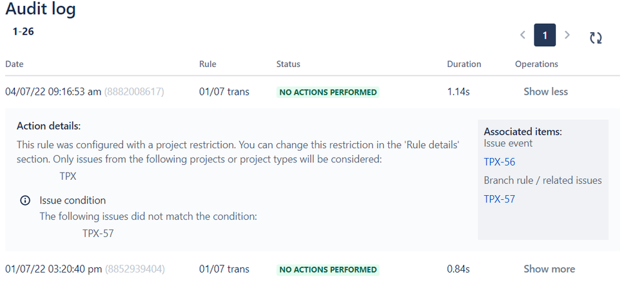Click TPX-57 under unmatched issues

(98, 233)
